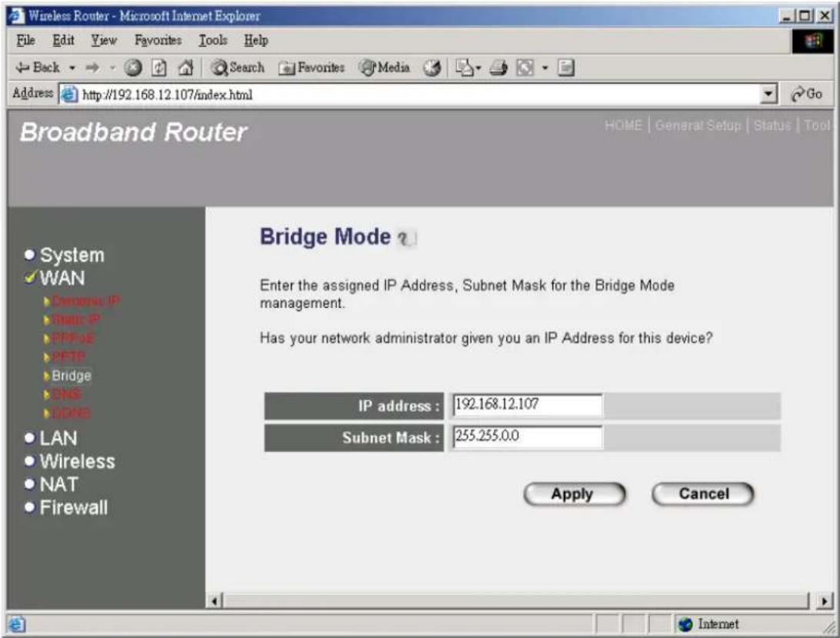Show the History icon panel
The width and height of the screenshot is (840, 638).
pyautogui.click(x=432, y=68)
